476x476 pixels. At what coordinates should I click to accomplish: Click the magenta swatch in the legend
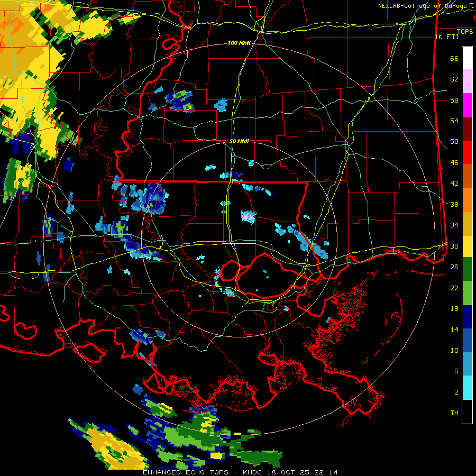(467, 105)
